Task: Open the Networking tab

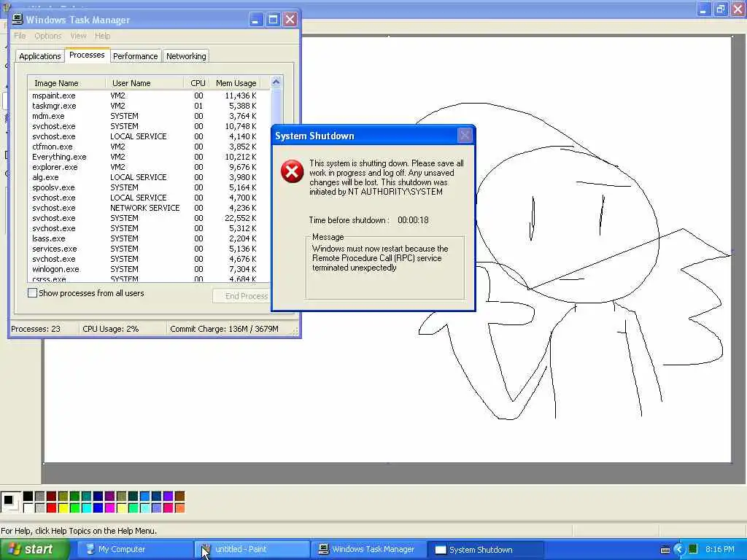Action: coord(186,56)
